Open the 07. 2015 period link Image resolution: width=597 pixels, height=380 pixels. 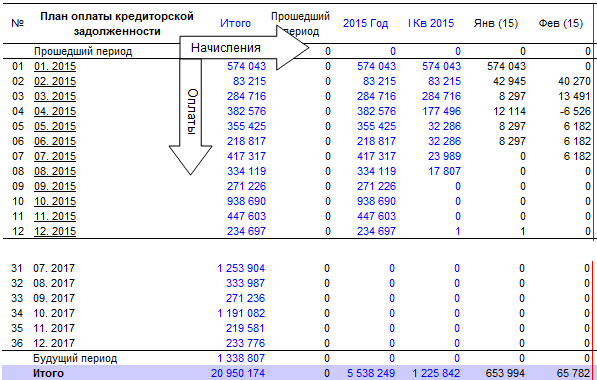(55, 156)
